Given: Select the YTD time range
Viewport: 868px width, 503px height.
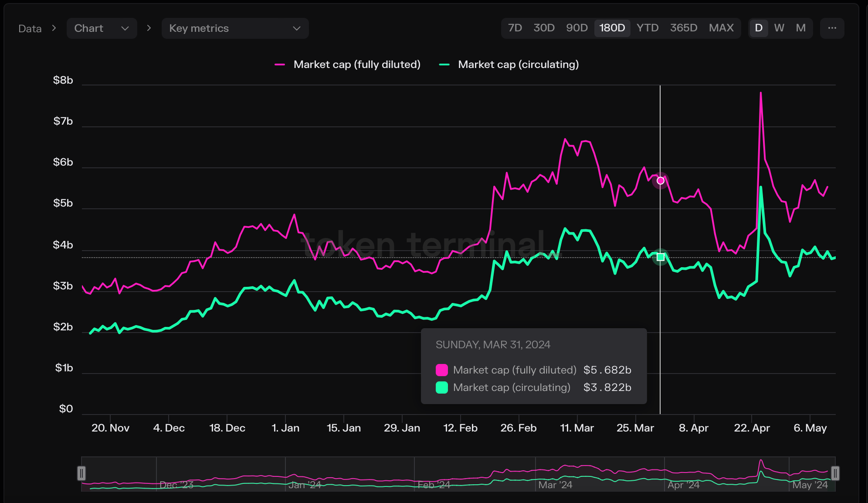Looking at the screenshot, I should [x=648, y=28].
